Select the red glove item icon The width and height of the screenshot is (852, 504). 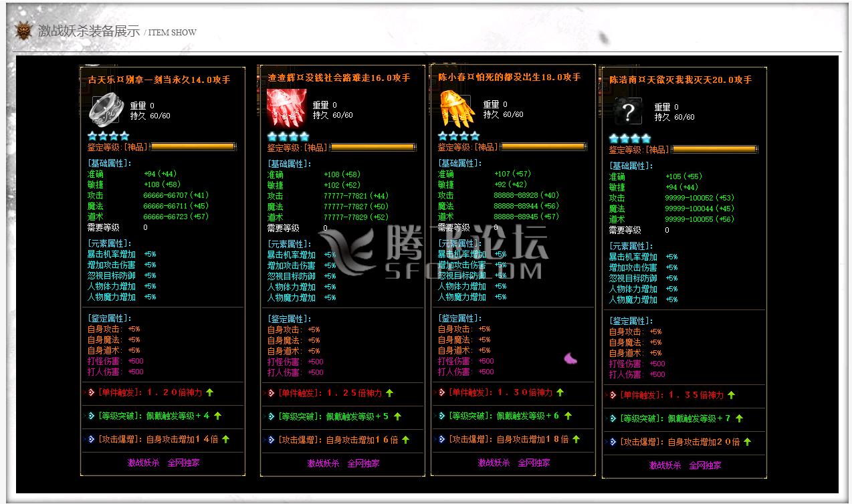tap(287, 108)
